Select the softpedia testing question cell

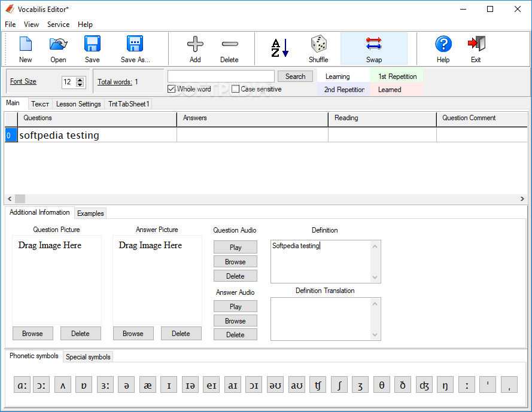[x=97, y=135]
